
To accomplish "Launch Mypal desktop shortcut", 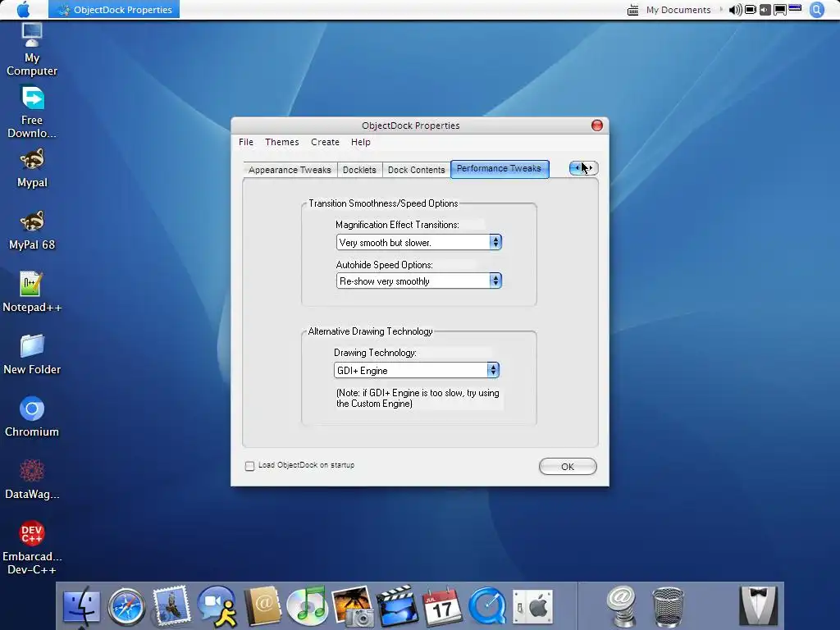I will coord(32,168).
